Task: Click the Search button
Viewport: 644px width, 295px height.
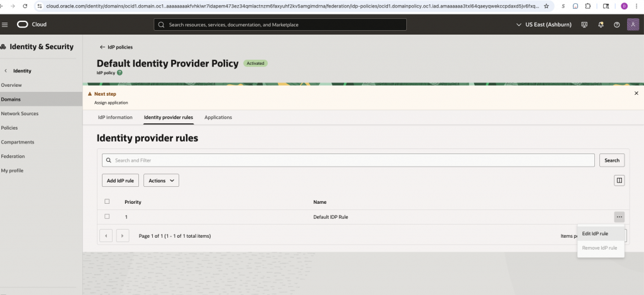Action: click(612, 160)
